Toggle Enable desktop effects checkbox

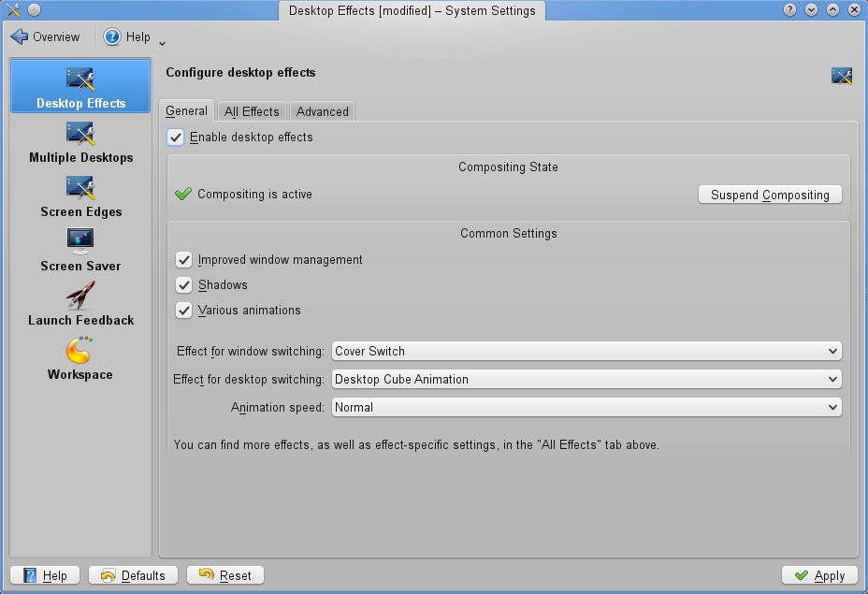coord(176,138)
